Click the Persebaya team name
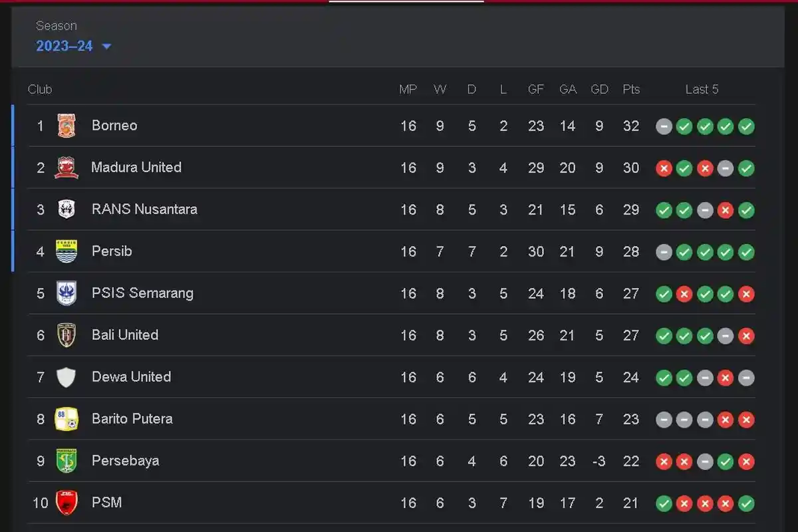The image size is (798, 532). [126, 461]
